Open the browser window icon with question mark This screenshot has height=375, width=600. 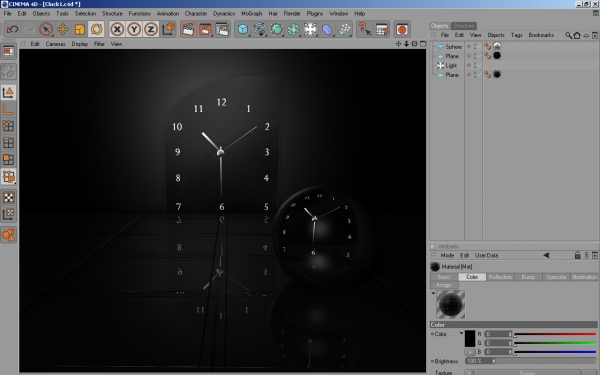[x=382, y=29]
